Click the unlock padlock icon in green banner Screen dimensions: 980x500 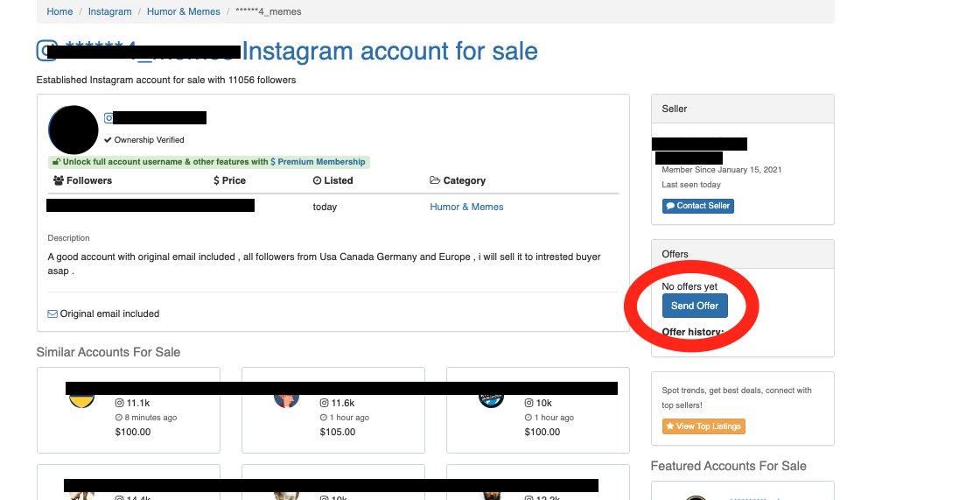coord(56,161)
